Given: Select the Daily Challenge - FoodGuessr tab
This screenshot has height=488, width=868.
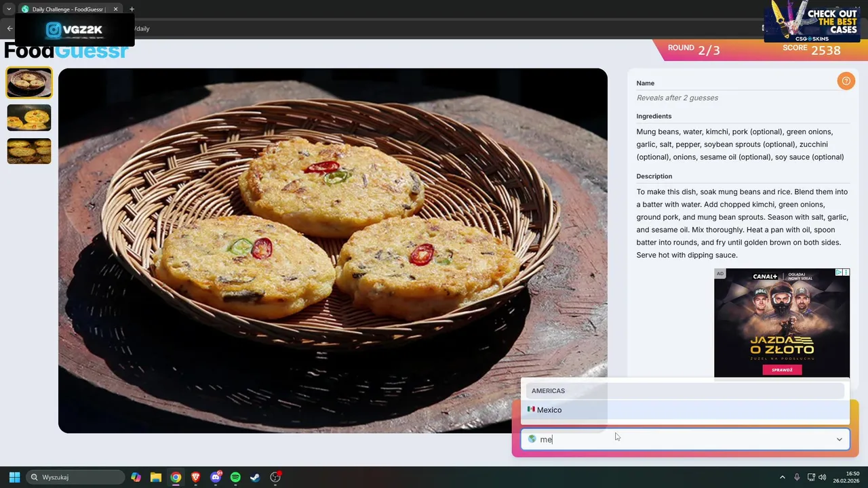Looking at the screenshot, I should pyautogui.click(x=68, y=9).
